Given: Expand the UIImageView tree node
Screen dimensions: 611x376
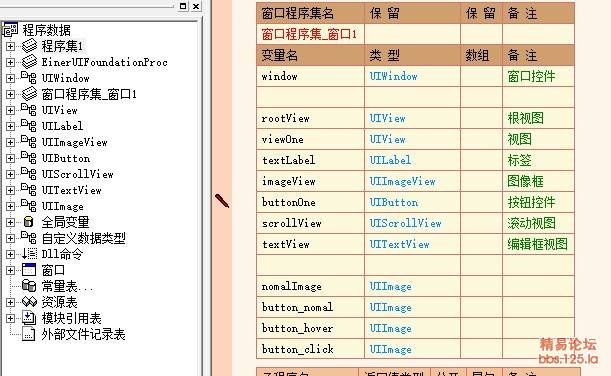Looking at the screenshot, I should pos(11,142).
